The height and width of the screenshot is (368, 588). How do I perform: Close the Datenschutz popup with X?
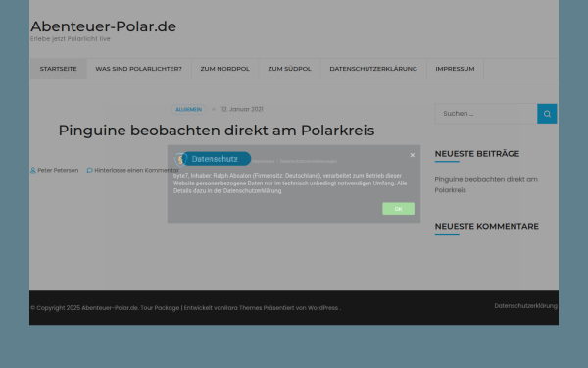click(x=413, y=155)
